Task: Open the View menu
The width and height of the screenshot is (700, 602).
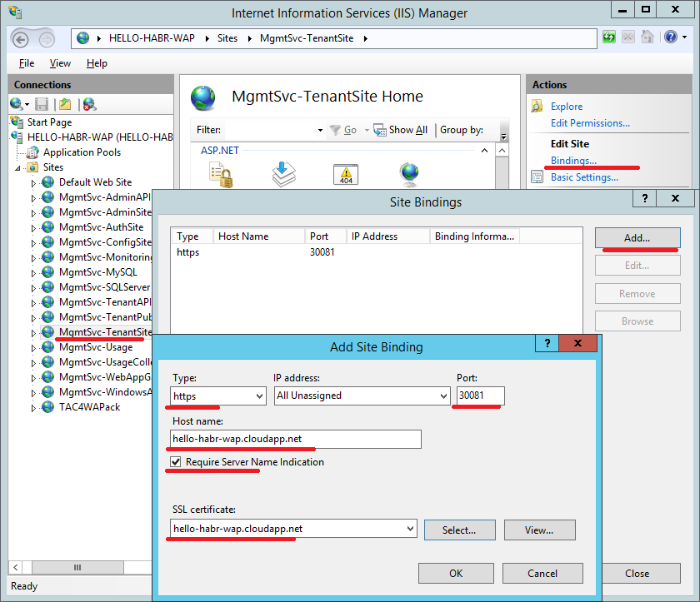Action: pos(58,62)
